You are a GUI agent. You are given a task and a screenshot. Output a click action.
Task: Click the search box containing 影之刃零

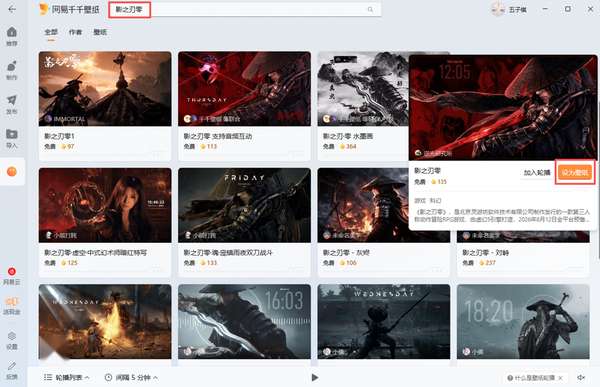[x=245, y=10]
